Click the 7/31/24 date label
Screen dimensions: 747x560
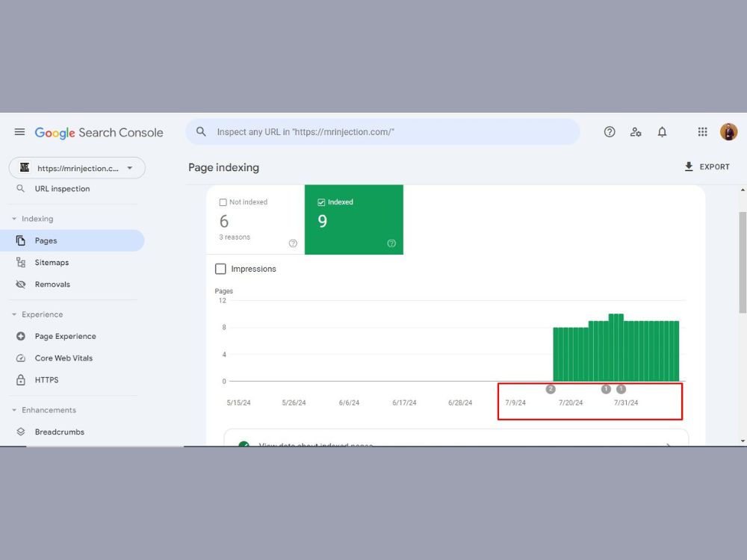click(626, 403)
